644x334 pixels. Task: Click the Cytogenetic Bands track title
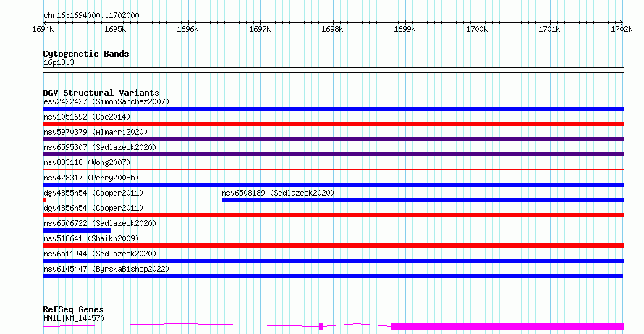pyautogui.click(x=86, y=54)
